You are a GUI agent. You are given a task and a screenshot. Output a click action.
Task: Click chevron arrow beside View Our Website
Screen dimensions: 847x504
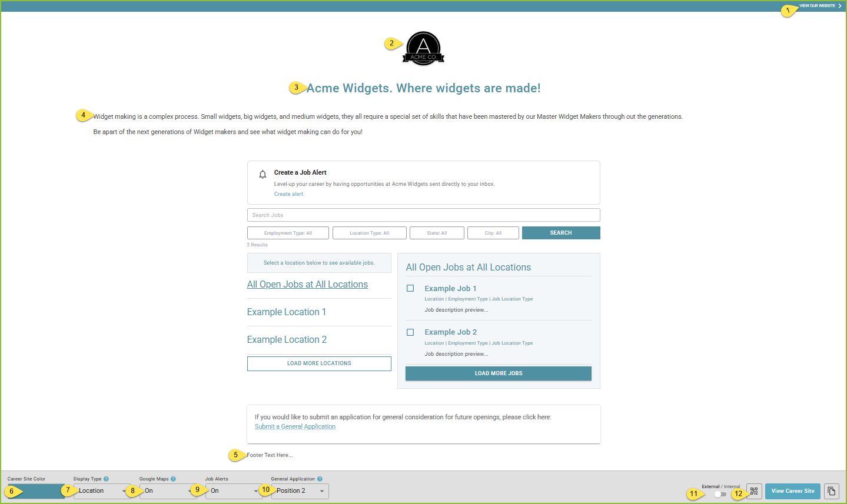tap(840, 6)
